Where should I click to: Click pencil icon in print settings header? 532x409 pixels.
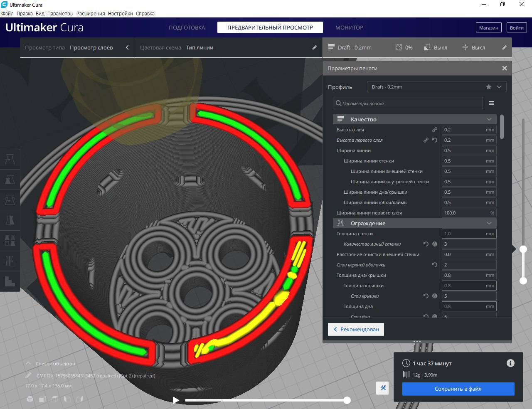click(504, 47)
